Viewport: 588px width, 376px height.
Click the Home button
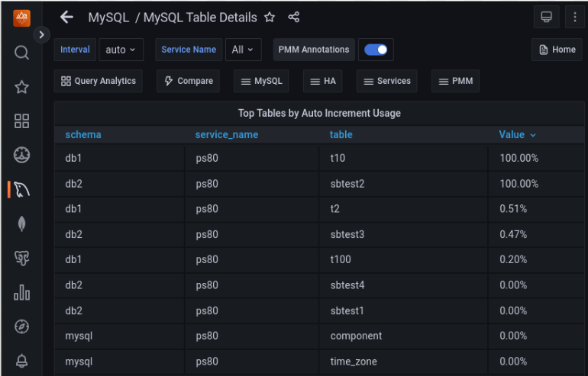tap(557, 50)
